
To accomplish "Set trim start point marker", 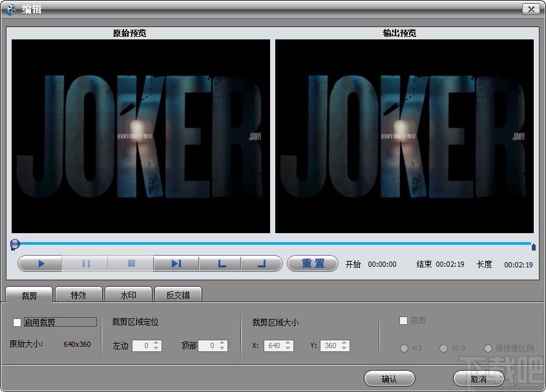I will [x=220, y=263].
